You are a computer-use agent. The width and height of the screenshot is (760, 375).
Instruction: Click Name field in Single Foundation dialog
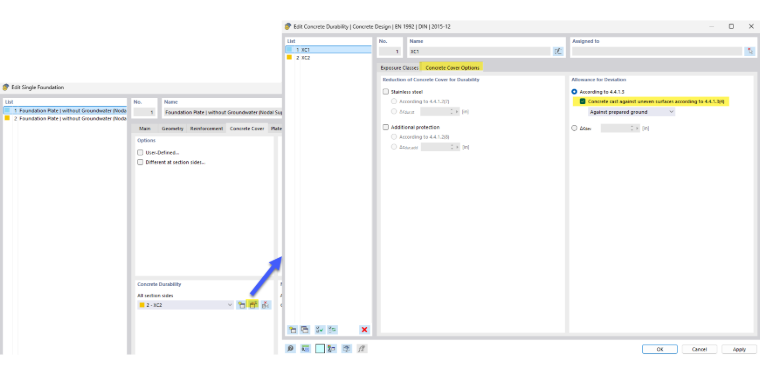click(x=222, y=112)
